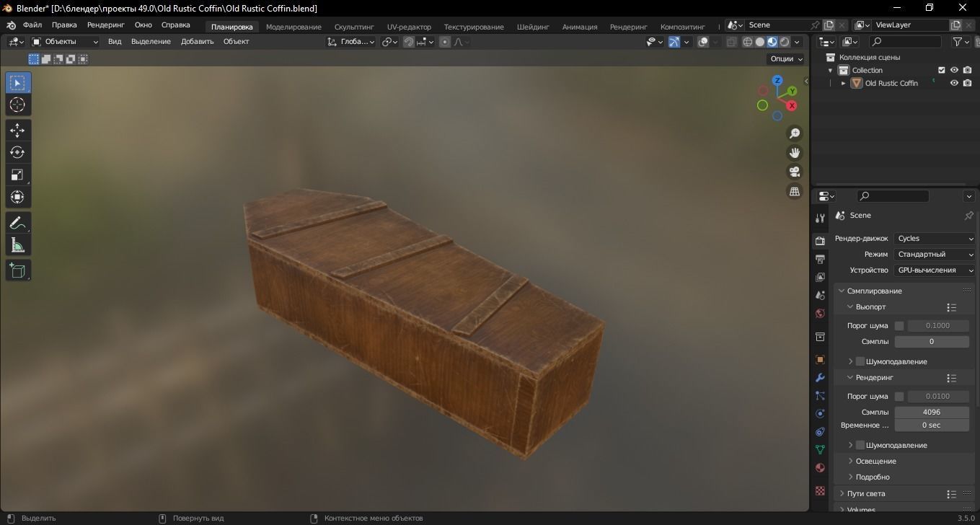
Task: Open the Texture properties checker tab
Action: 820,490
